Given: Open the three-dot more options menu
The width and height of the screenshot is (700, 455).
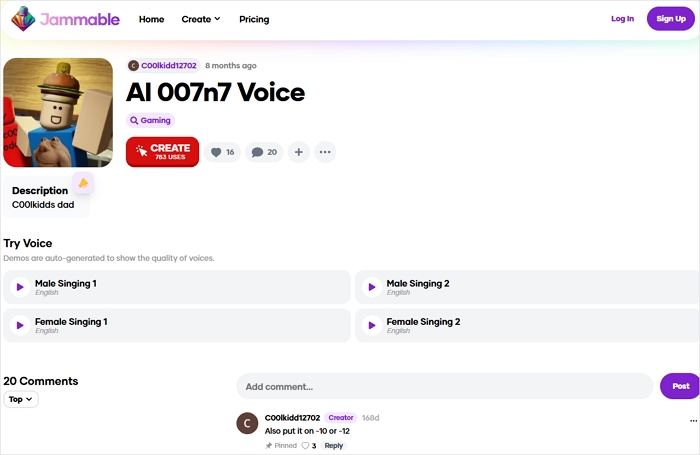Looking at the screenshot, I should [324, 152].
